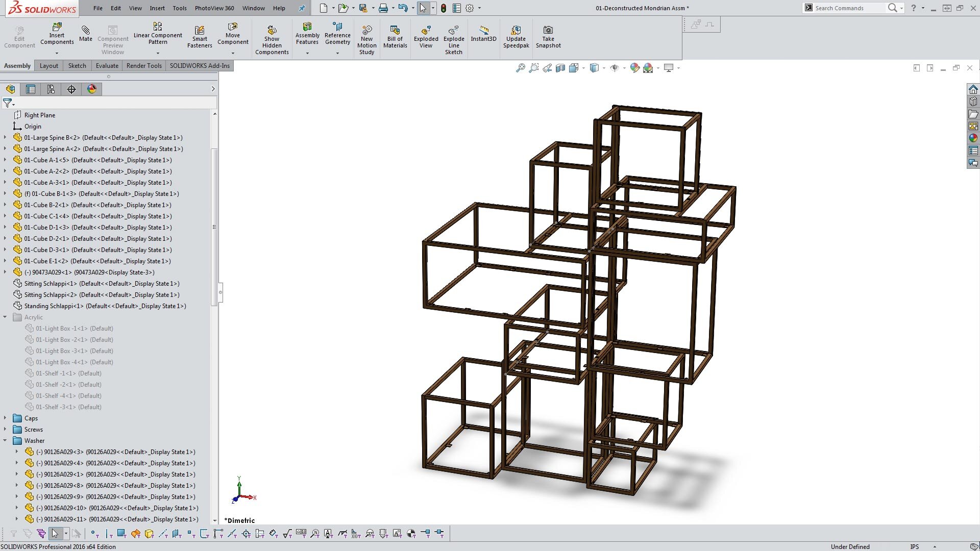Open Insert Components dropdown arrow

pyautogui.click(x=57, y=53)
